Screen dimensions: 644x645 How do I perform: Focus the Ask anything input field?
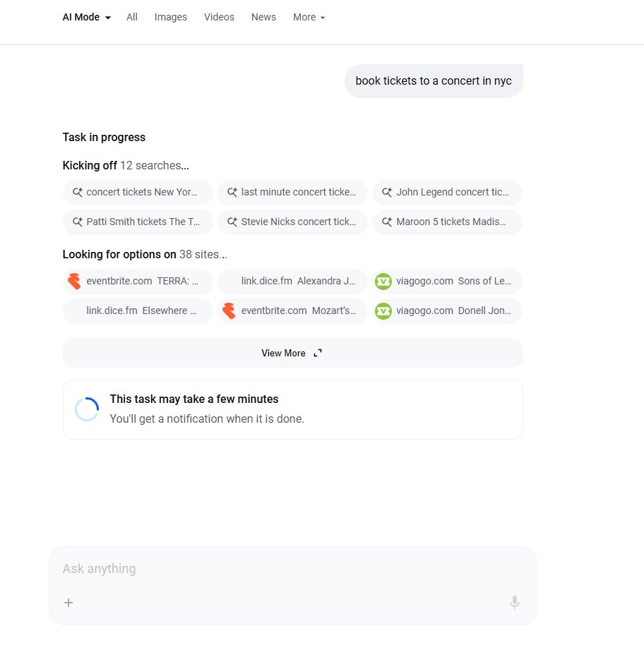[x=292, y=569]
